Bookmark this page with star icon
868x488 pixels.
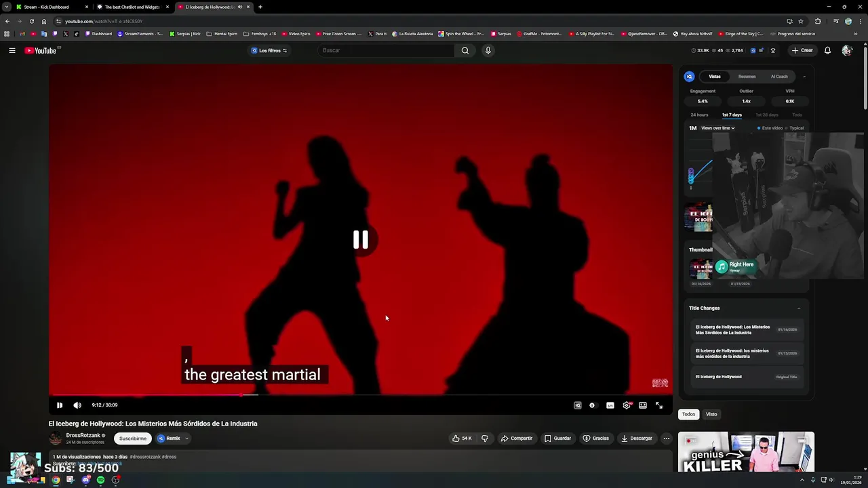pos(801,21)
